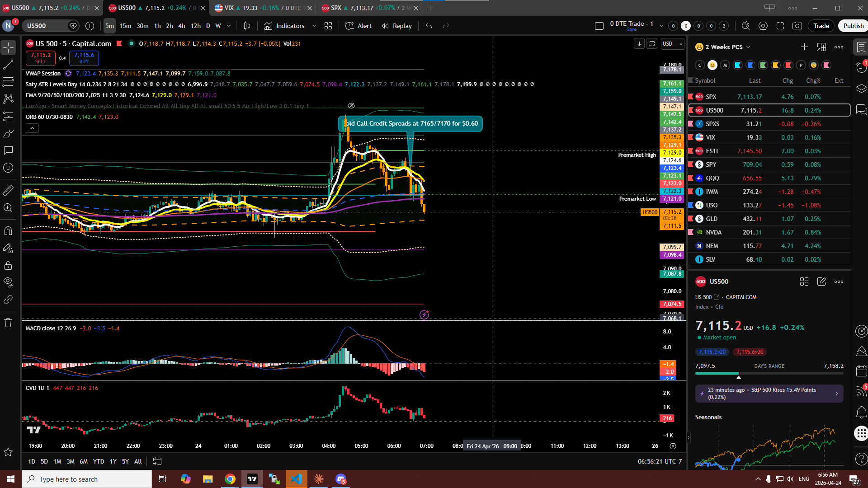The image size is (868, 488).
Task: Collapse the indicator legend chevron
Action: [x=32, y=128]
